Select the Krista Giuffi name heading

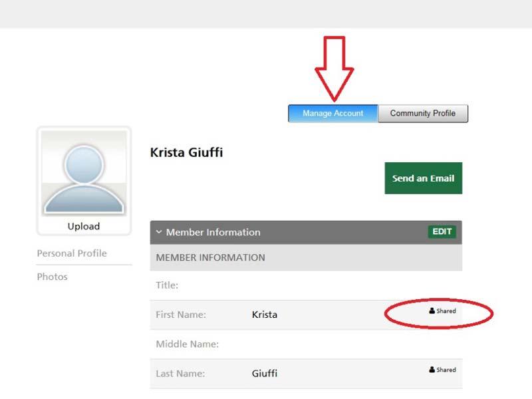(187, 153)
